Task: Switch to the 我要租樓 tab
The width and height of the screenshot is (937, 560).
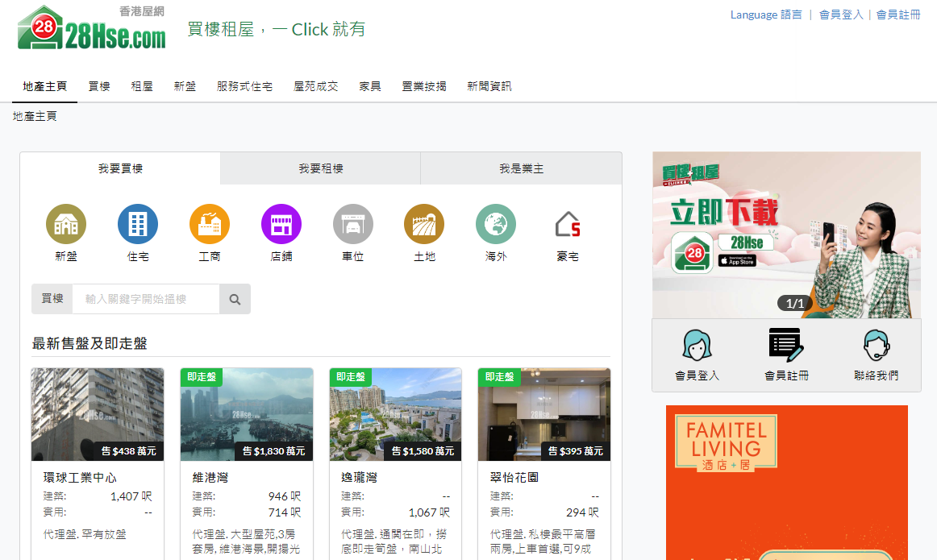Action: (320, 168)
